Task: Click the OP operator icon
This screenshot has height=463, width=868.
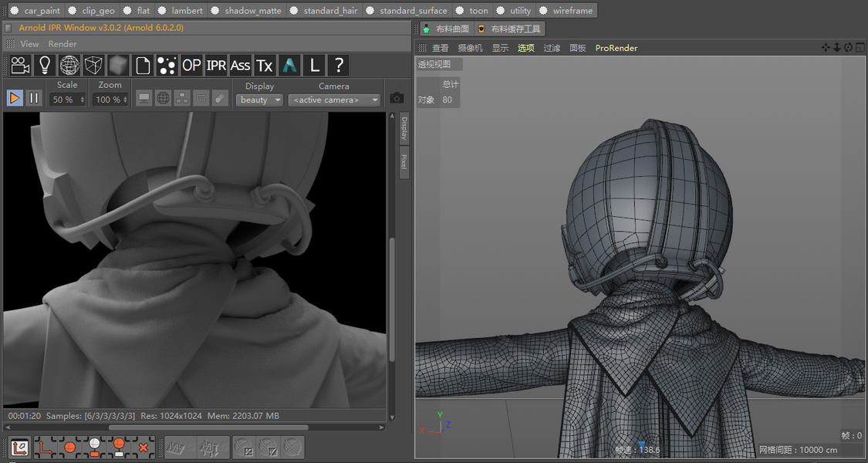Action: tap(191, 66)
